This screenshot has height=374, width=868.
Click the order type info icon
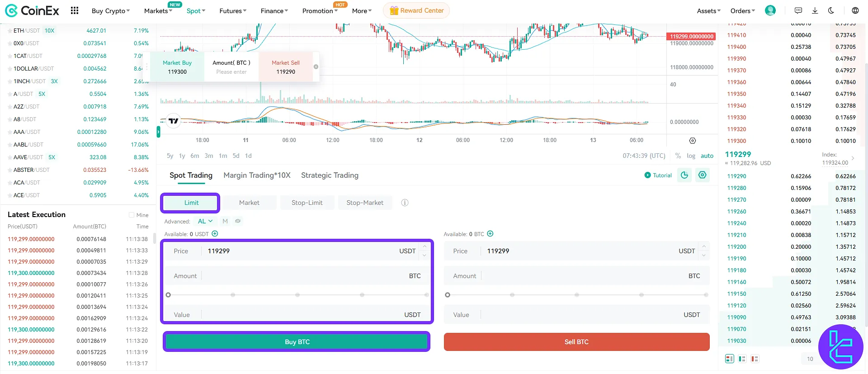coord(405,203)
